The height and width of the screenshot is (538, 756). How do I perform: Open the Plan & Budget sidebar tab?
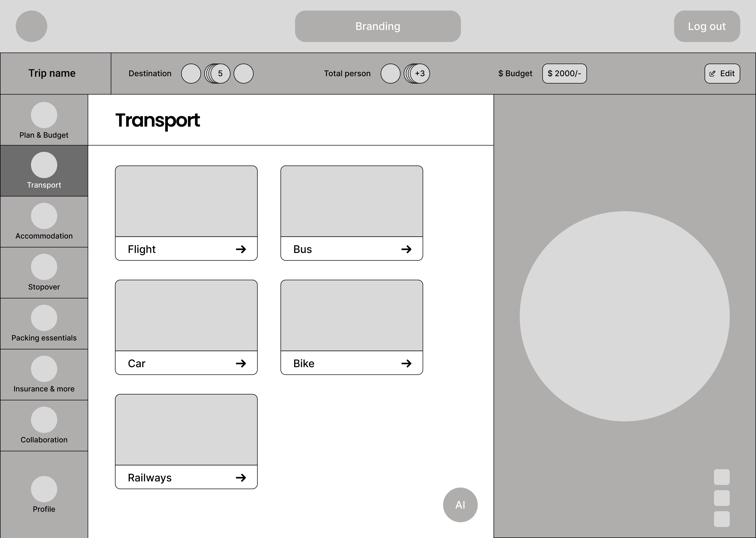pyautogui.click(x=44, y=120)
